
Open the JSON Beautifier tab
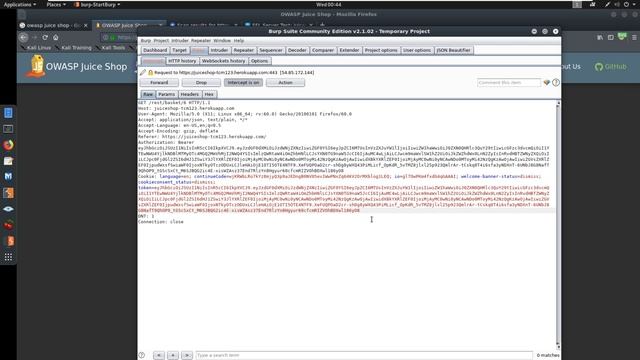point(453,50)
